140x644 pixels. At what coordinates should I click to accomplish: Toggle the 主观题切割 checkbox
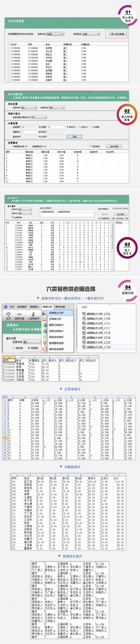[12, 217]
